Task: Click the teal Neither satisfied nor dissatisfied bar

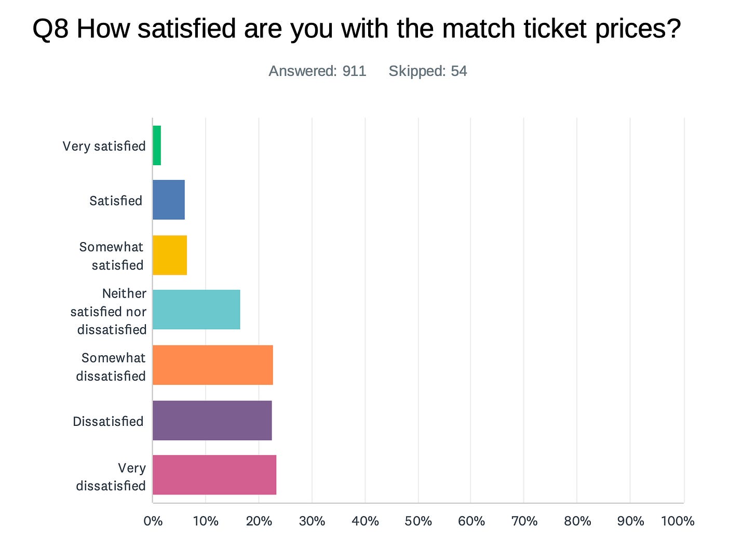Action: tap(196, 310)
